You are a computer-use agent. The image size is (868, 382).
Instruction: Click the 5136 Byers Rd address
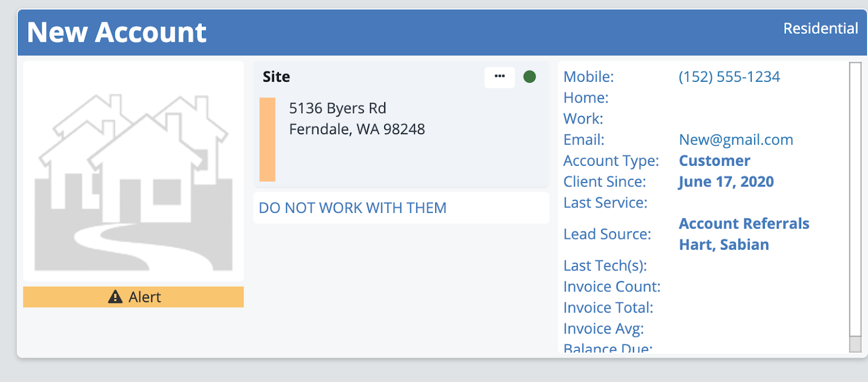click(x=337, y=108)
